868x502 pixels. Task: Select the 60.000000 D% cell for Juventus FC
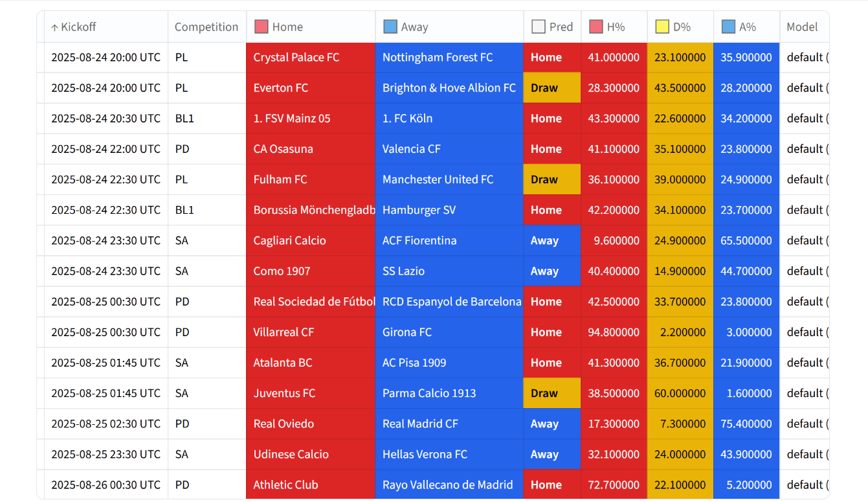tap(680, 393)
